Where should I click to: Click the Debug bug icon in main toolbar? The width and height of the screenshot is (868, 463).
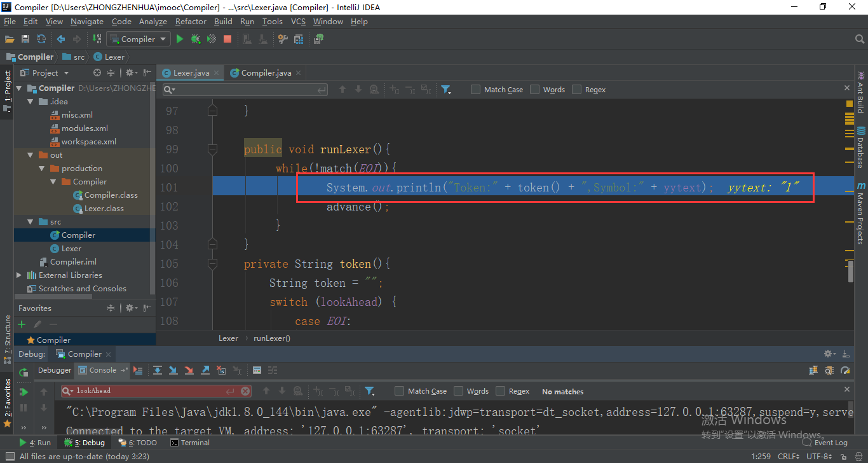click(196, 39)
